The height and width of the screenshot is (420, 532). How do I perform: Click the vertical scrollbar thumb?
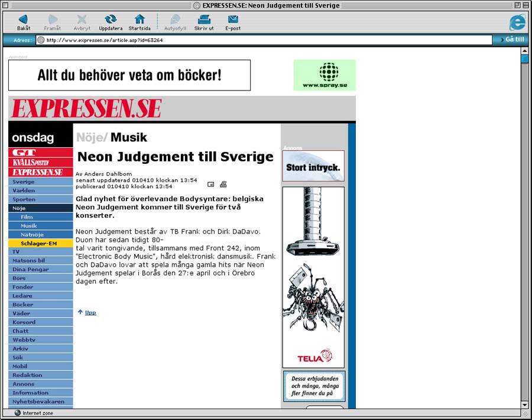click(x=524, y=59)
